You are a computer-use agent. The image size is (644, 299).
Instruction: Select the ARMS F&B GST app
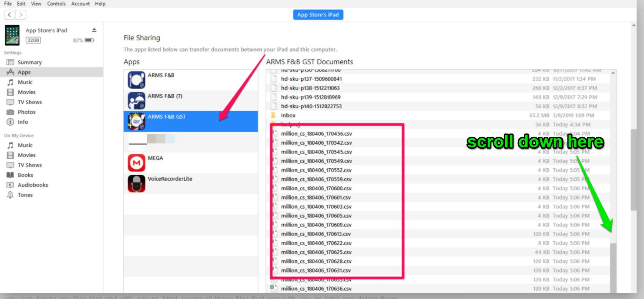(191, 122)
